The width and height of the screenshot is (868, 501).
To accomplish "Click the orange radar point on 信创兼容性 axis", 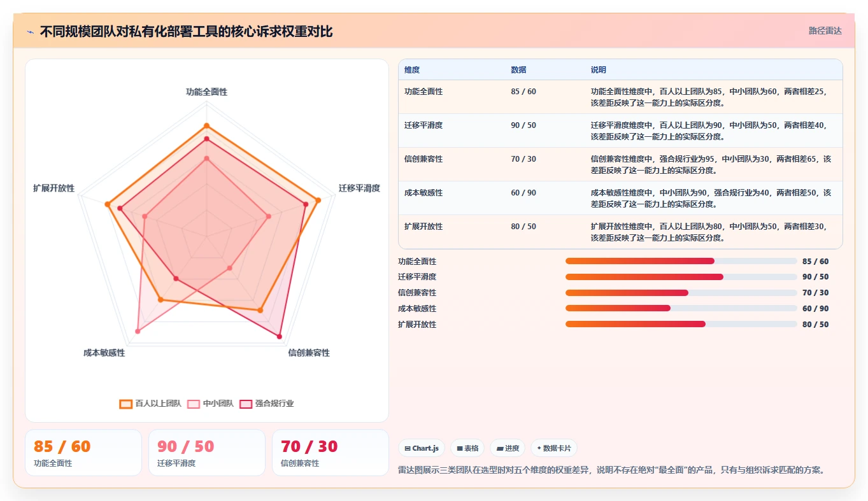I will 260,310.
